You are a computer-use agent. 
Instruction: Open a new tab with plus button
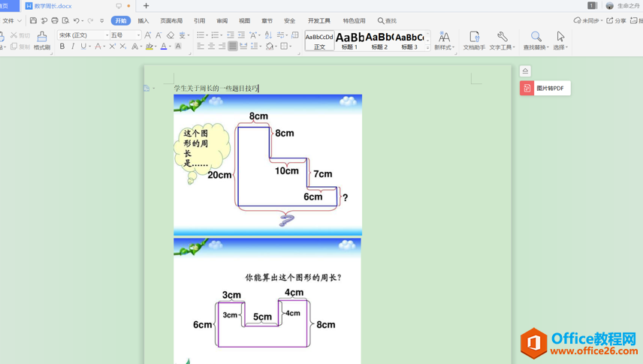pyautogui.click(x=146, y=6)
